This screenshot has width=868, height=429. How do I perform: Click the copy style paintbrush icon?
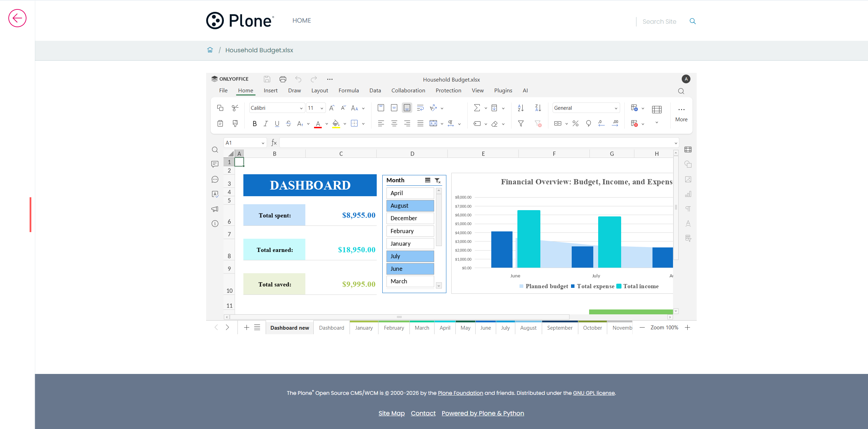point(235,123)
